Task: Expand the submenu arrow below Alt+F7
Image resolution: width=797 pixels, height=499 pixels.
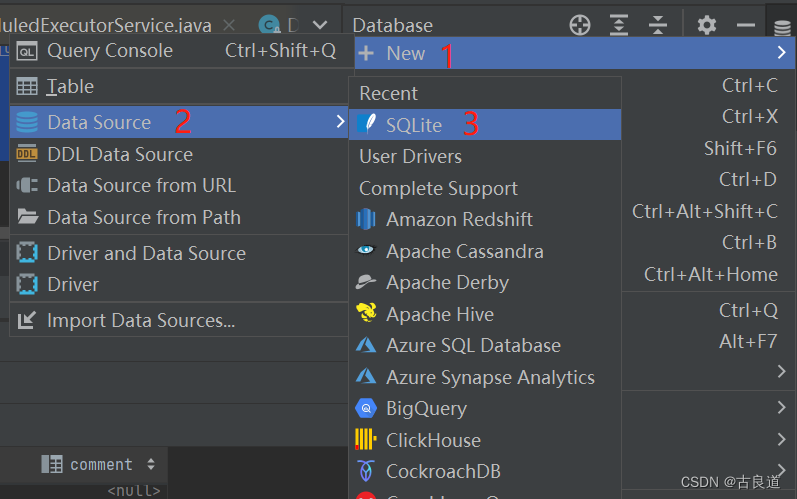Action: (782, 372)
